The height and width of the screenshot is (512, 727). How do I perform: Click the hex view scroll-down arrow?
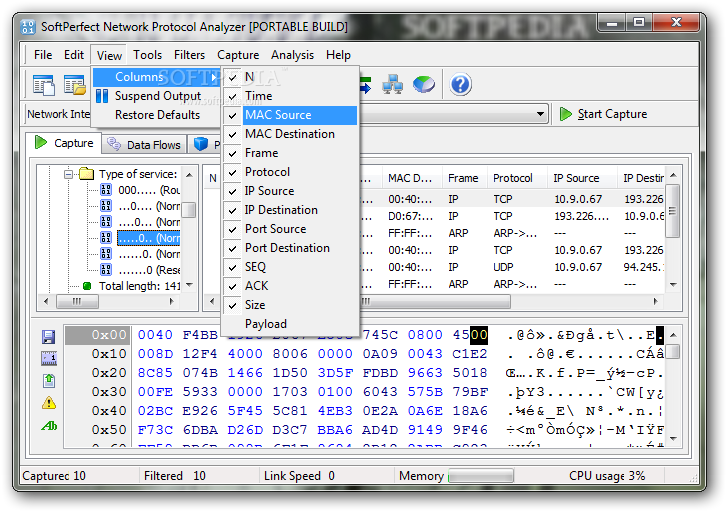click(674, 438)
